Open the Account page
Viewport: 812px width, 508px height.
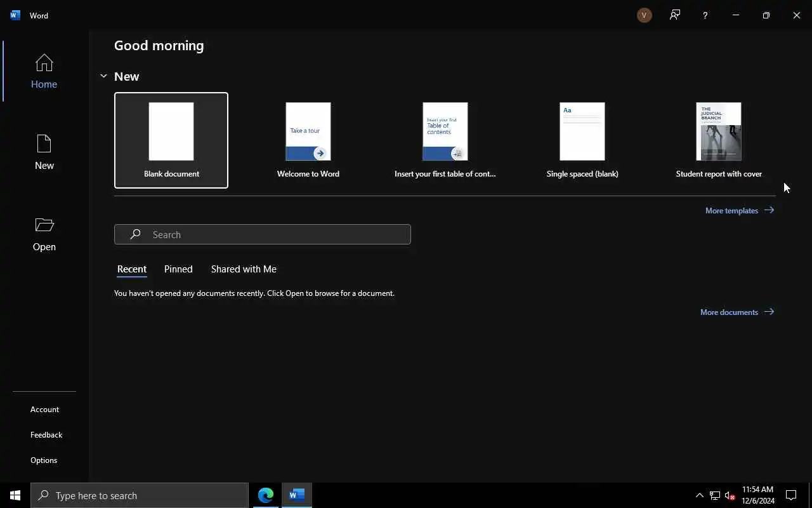point(44,410)
